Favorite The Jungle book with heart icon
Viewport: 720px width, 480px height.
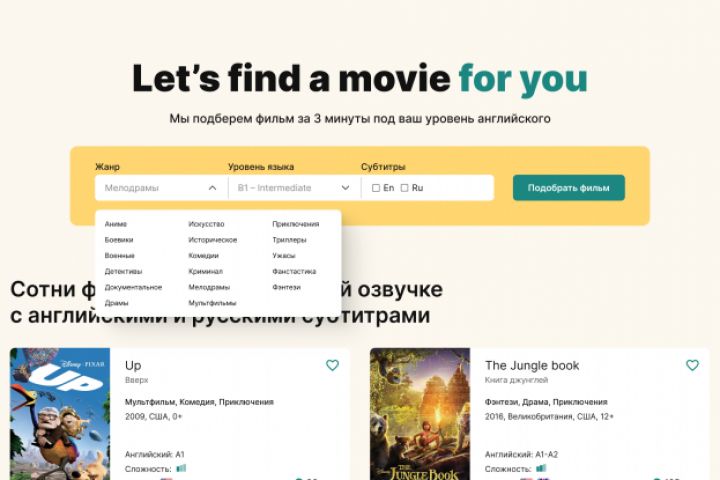[692, 365]
